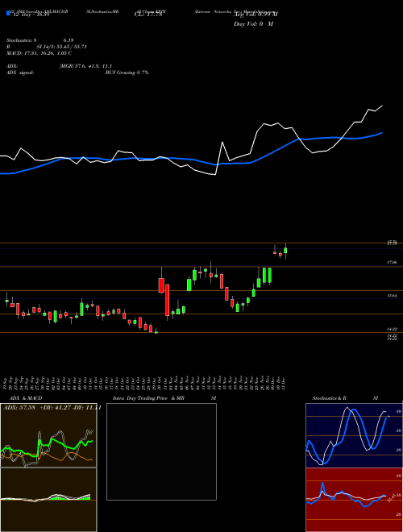The image size is (403, 532).
Task: Click the '(MGR) 57.6, 41.3, 11.1' ADX values
Action: point(85,66)
